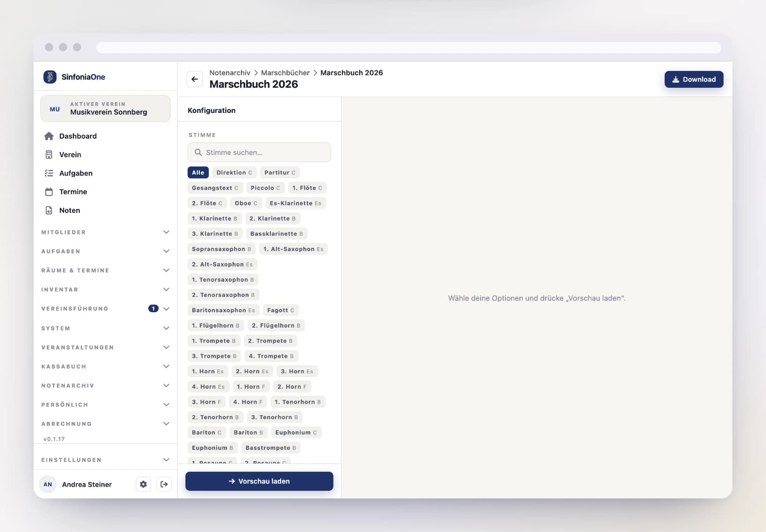The width and height of the screenshot is (766, 532).
Task: Select the Partitur C voice chip
Action: click(x=280, y=173)
